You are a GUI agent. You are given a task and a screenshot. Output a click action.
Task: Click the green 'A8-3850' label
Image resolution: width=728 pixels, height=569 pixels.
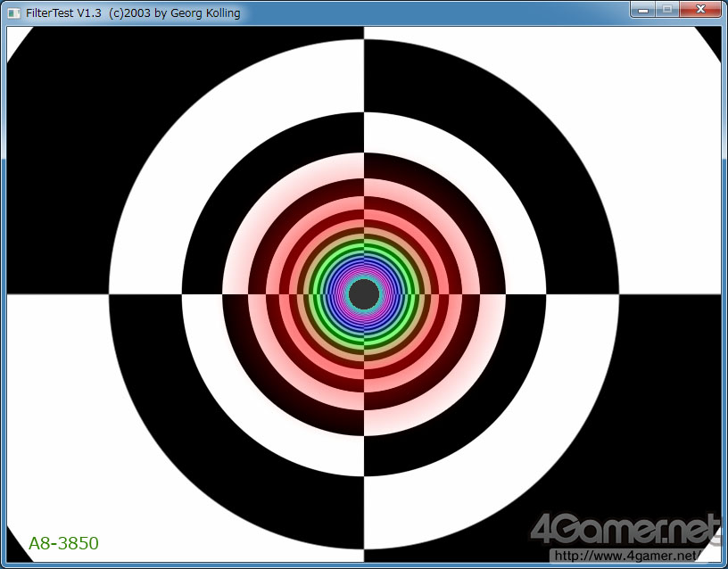63,543
